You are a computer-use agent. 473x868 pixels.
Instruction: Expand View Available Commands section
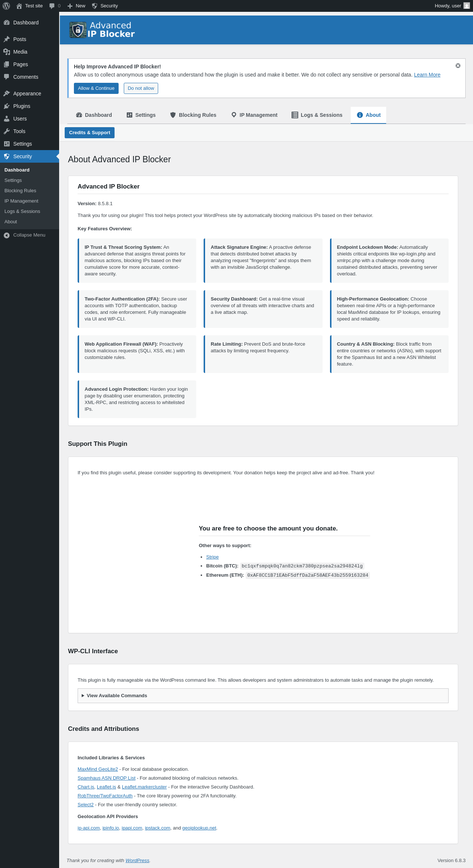point(117,696)
